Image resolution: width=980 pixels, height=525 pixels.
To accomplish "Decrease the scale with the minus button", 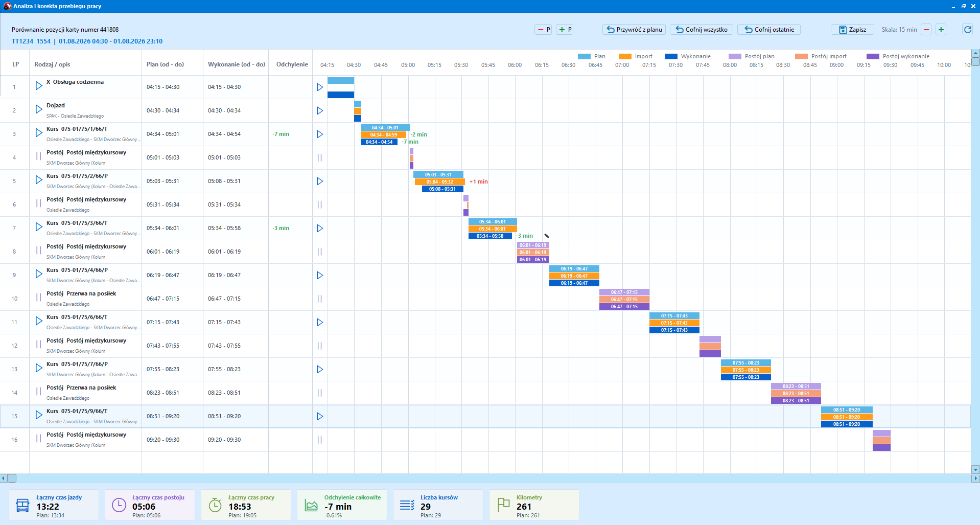I will tap(926, 30).
